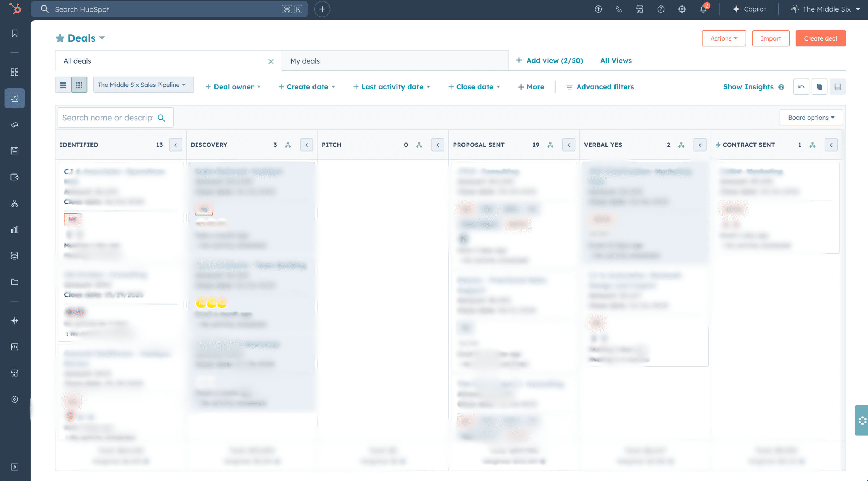Open the Breeze AI sparkle sidebar icon
The image size is (868, 481).
(14, 321)
